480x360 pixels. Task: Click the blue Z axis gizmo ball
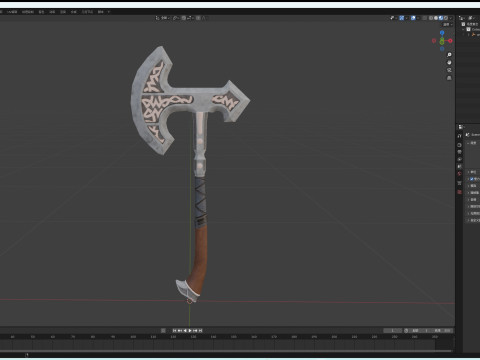point(442,33)
